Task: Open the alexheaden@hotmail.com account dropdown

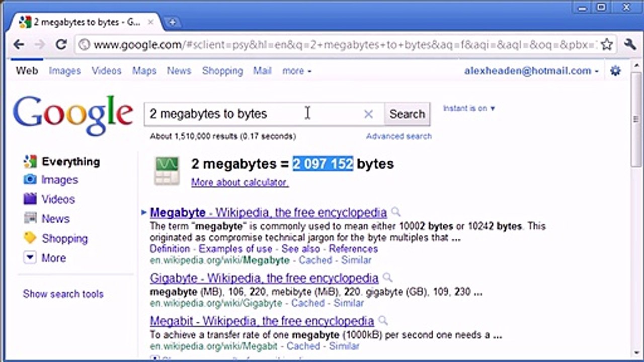Action: tap(531, 71)
